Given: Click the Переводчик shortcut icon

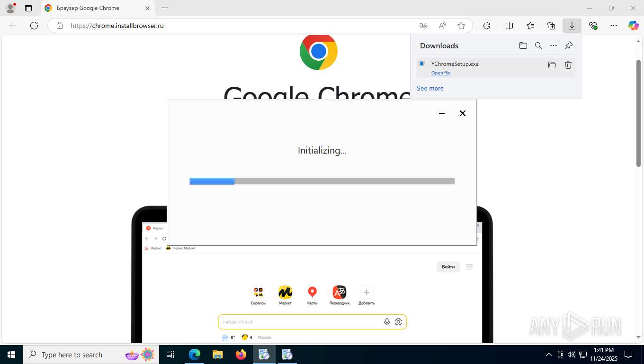Looking at the screenshot, I should tap(340, 292).
